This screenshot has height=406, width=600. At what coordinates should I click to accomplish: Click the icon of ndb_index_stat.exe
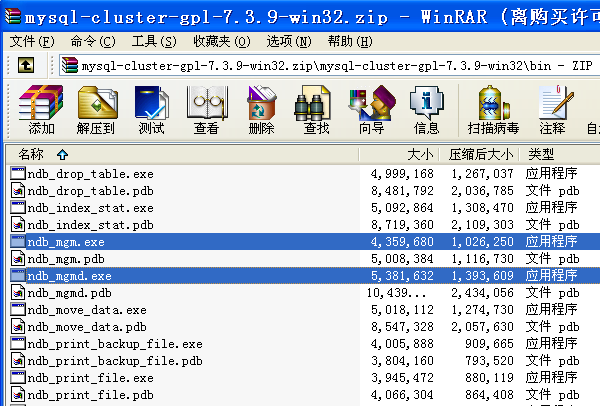tap(18, 207)
